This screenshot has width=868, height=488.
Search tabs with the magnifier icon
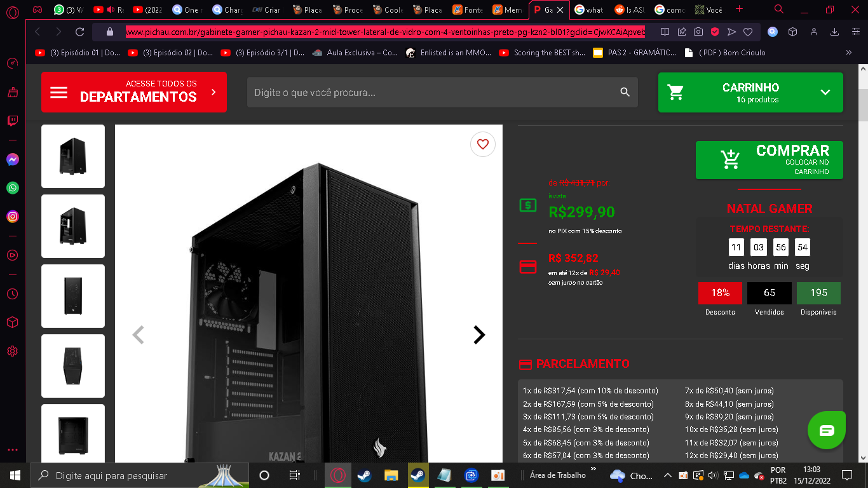(779, 10)
